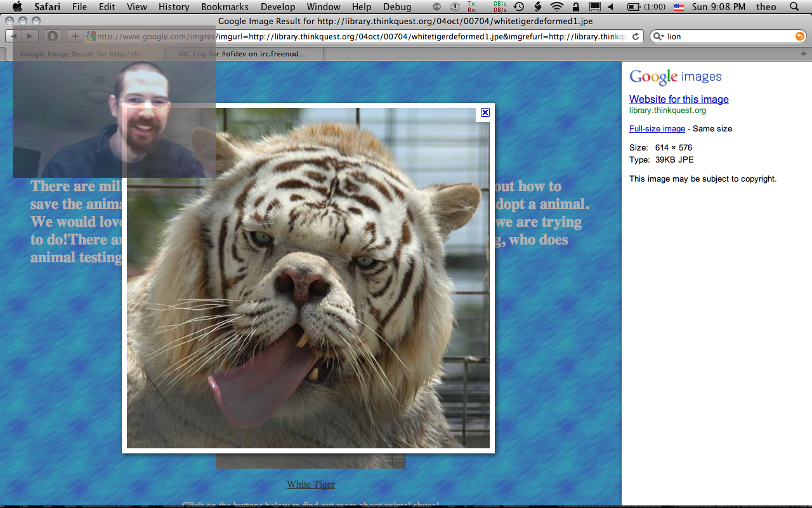Image resolution: width=812 pixels, height=508 pixels.
Task: Open the Wi-Fi status menu
Action: 556,7
